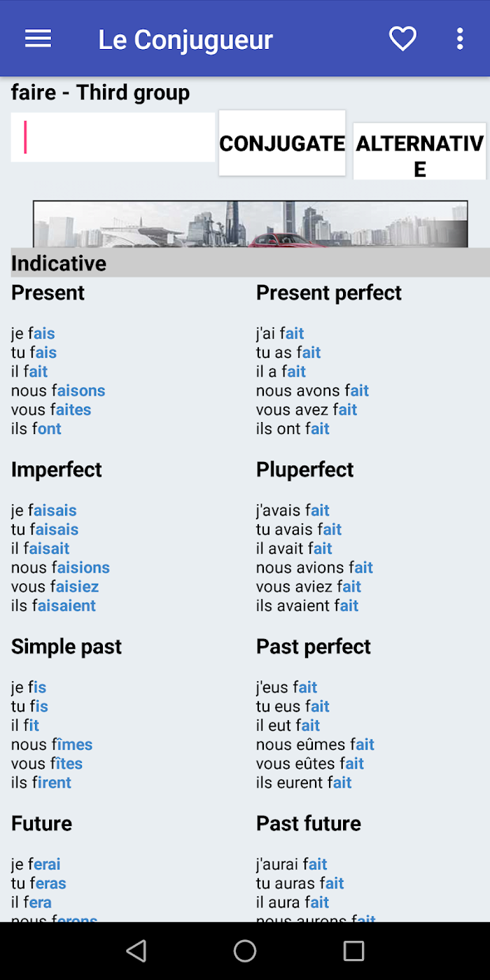Select the Pluperfect tense heading
The width and height of the screenshot is (490, 980).
(305, 470)
